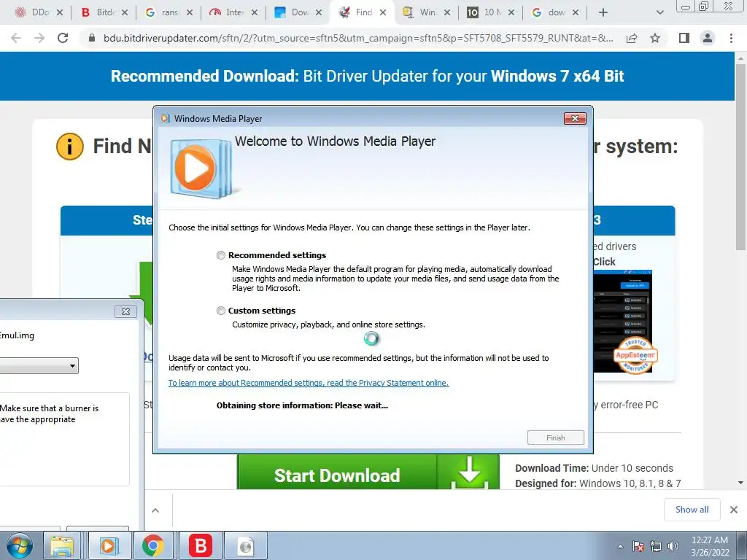Click the volume speaker tray icon
The image size is (747, 560).
(x=673, y=546)
